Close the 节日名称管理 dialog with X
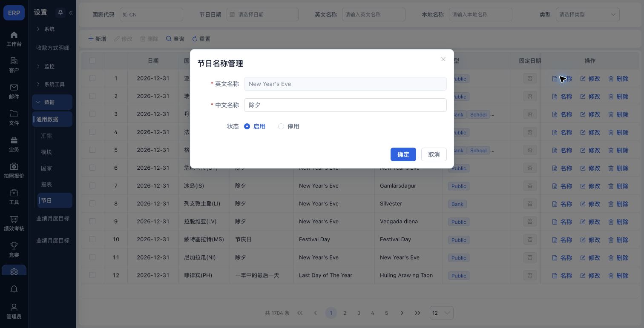This screenshot has height=328, width=644. [443, 59]
